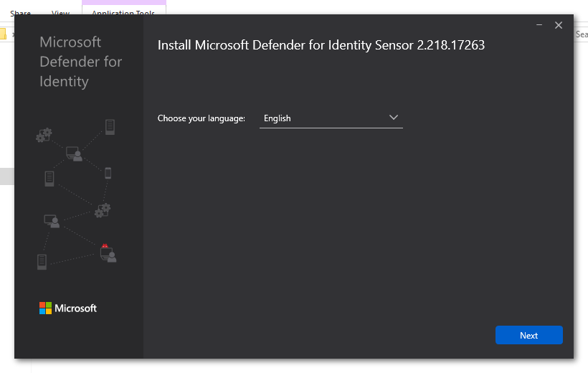Click the 'Choose your language:' label
Screen dimensions: 588x373
pos(201,118)
